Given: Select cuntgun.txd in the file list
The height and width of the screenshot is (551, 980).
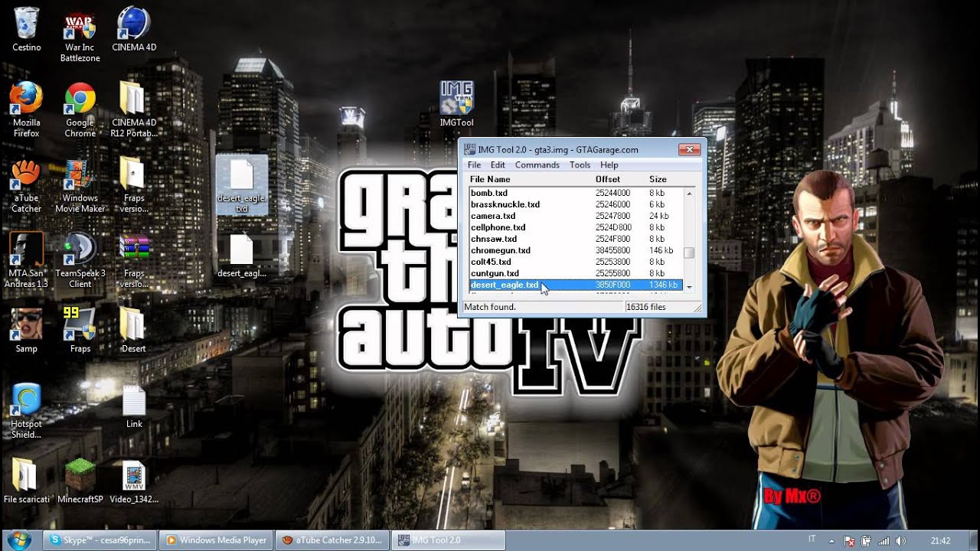Looking at the screenshot, I should point(575,273).
